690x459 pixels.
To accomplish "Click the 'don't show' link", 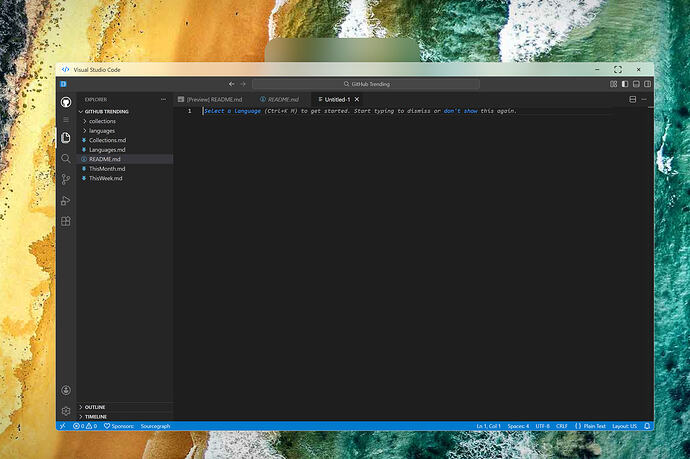I will [460, 111].
